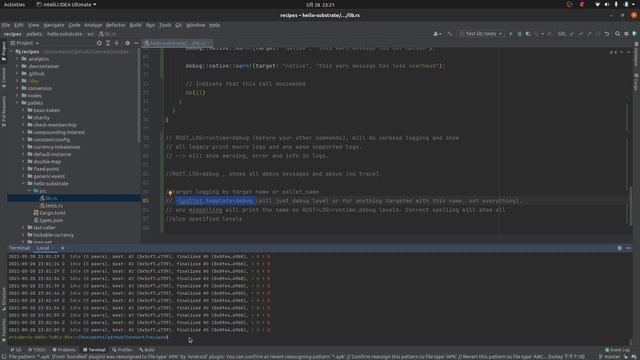Expand the basic-token folder

[23, 111]
